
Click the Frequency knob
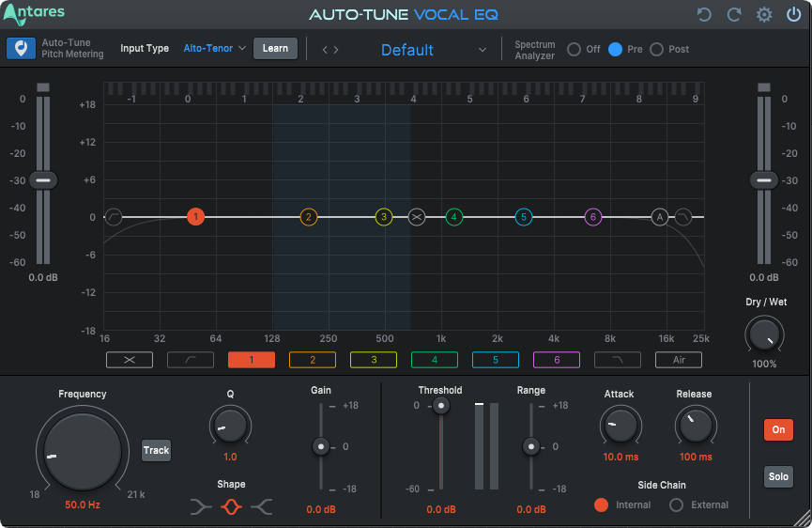pyautogui.click(x=83, y=452)
